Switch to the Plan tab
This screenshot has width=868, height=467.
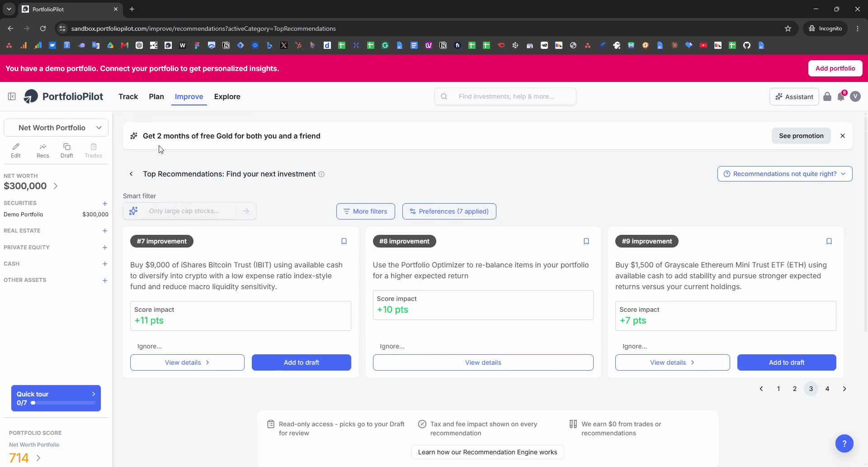click(x=156, y=96)
